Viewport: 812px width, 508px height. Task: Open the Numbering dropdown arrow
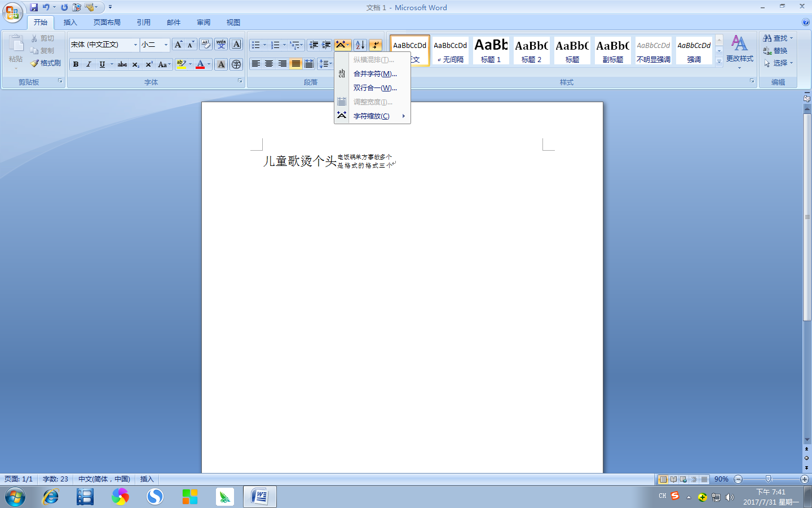pyautogui.click(x=284, y=45)
